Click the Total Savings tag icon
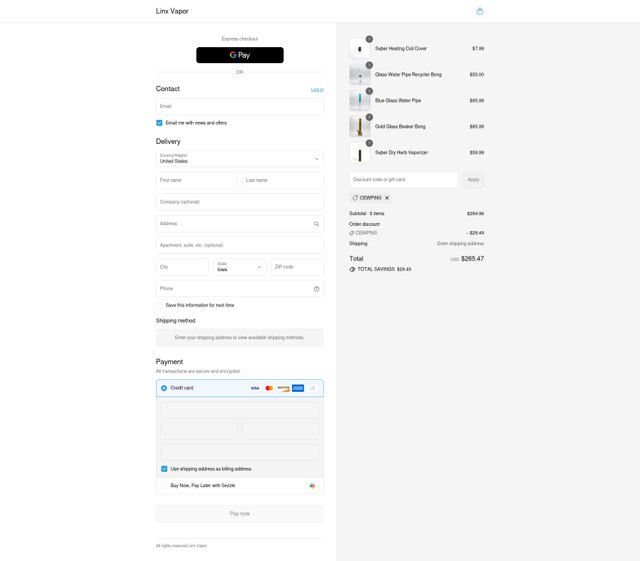 click(352, 269)
